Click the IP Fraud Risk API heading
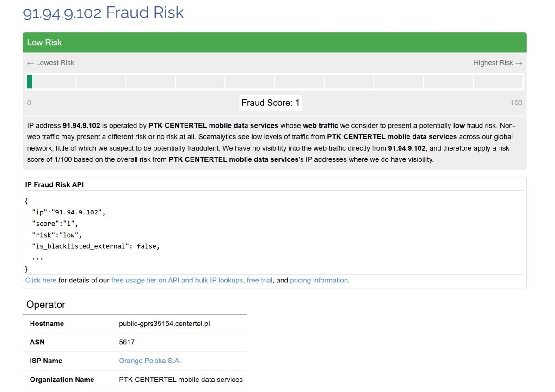555x392 pixels. click(x=55, y=184)
